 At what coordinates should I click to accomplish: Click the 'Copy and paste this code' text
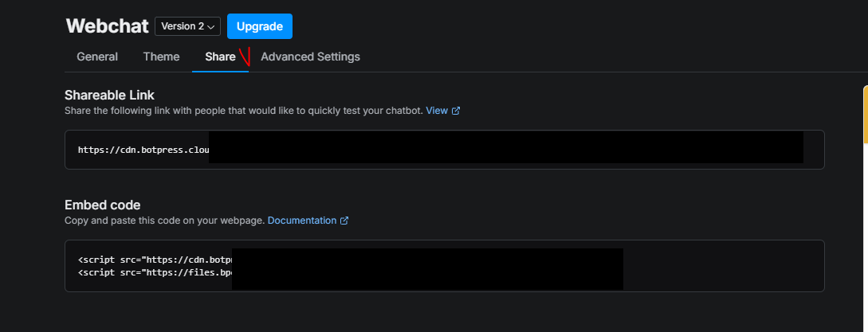[x=165, y=221]
